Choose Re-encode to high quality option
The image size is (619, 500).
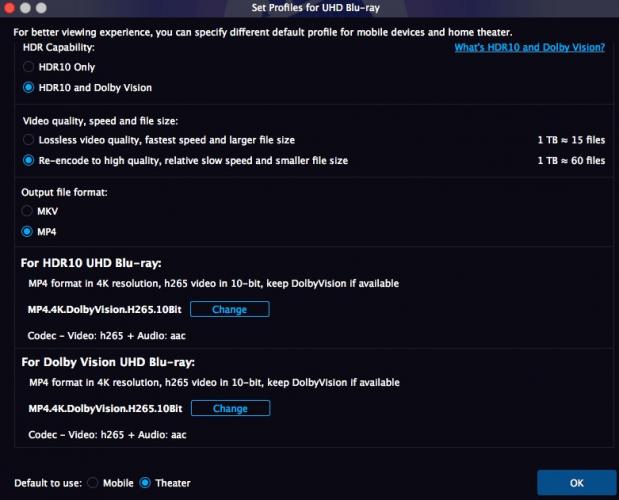28,160
